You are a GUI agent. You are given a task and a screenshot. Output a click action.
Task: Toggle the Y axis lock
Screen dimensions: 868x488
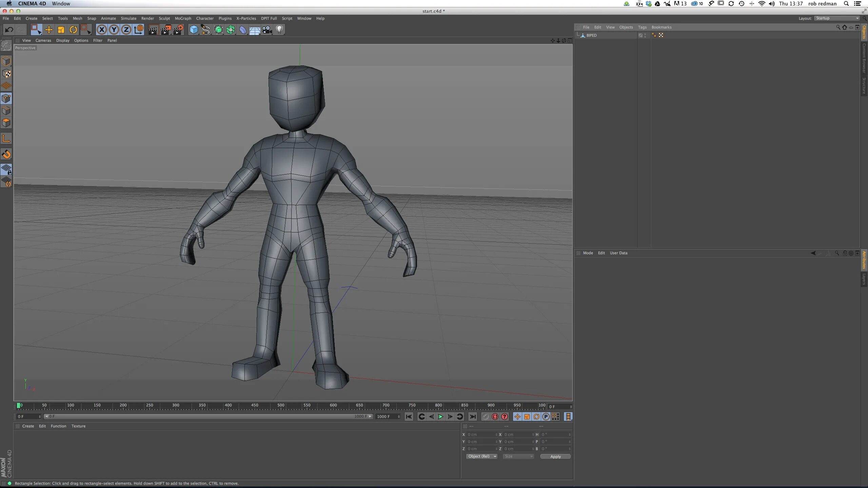click(x=114, y=30)
